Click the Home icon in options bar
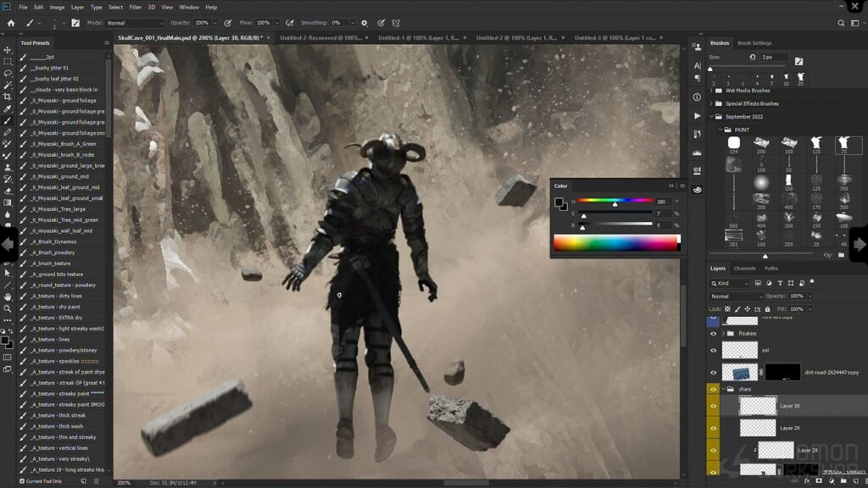Screen dimensions: 868x488 [x=10, y=23]
